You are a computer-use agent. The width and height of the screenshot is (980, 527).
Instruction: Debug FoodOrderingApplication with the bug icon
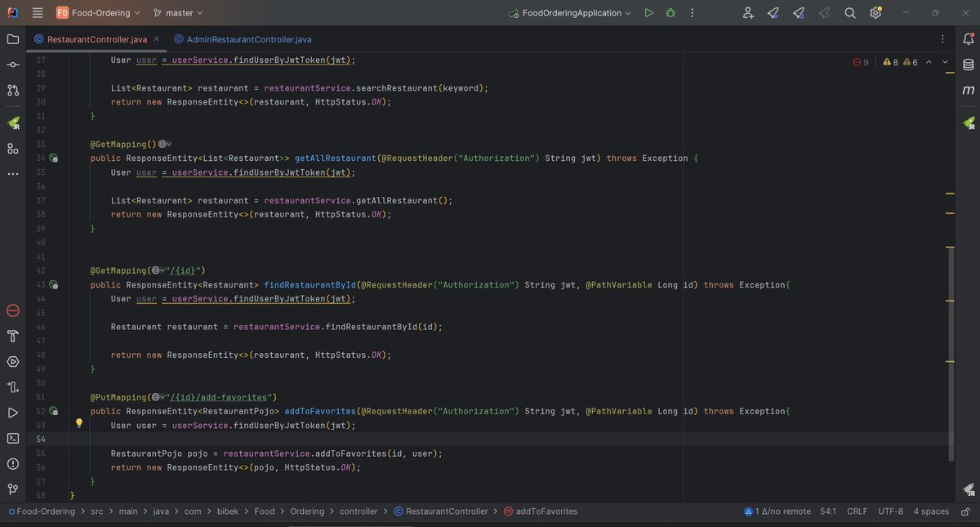[670, 13]
